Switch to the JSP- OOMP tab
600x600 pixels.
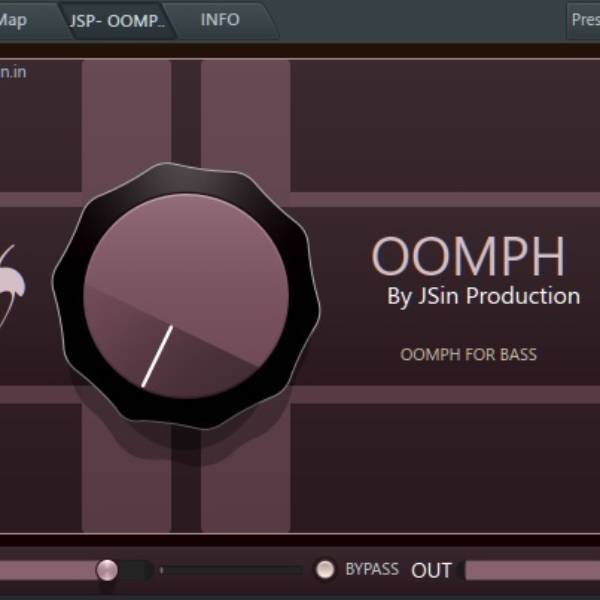(117, 21)
